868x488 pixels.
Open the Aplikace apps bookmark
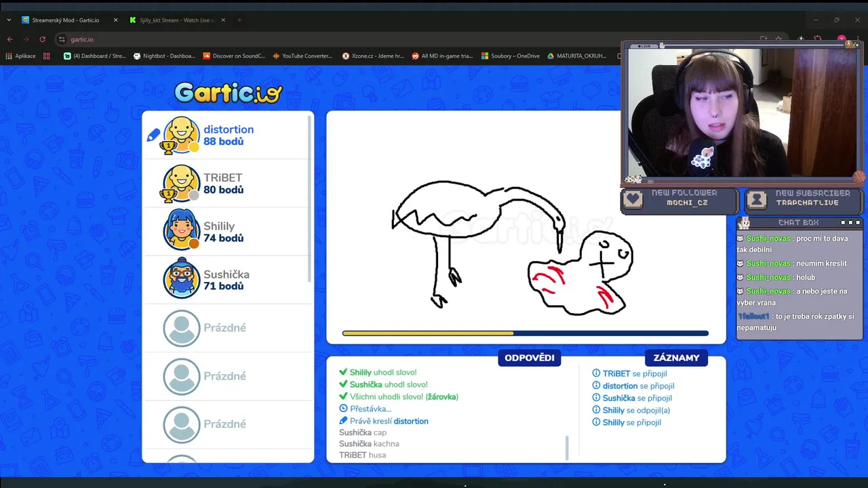pyautogui.click(x=21, y=56)
